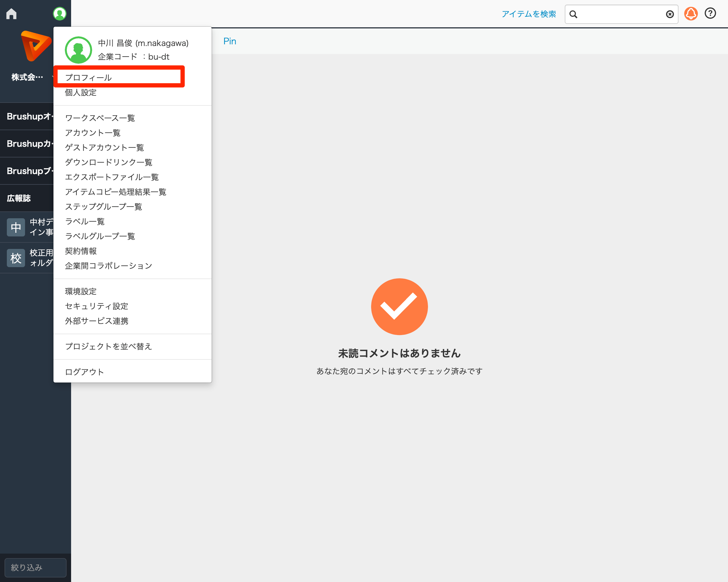Click the アイテムを検索 link
Viewport: 728px width, 582px height.
(529, 14)
